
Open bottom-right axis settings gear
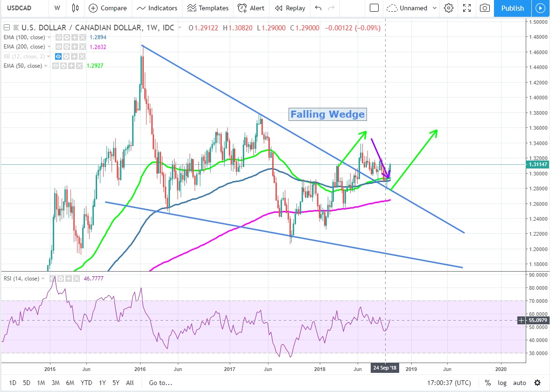(537, 383)
